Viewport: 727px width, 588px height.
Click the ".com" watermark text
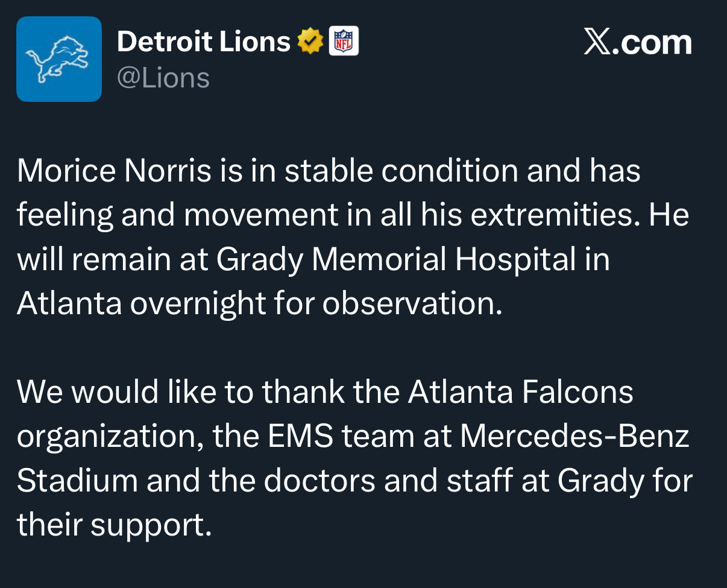[x=652, y=43]
